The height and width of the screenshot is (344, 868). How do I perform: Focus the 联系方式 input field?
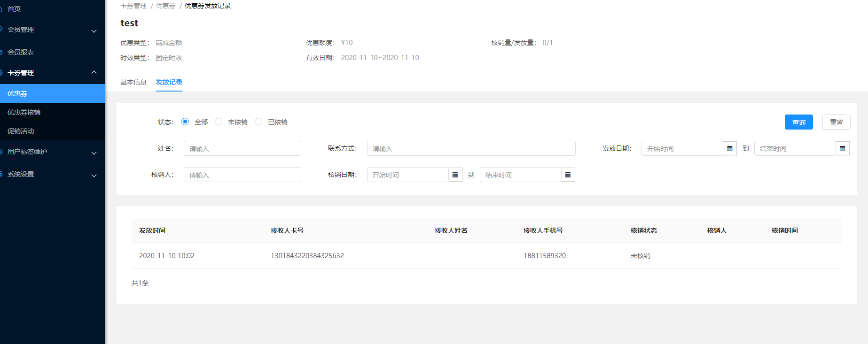point(471,148)
